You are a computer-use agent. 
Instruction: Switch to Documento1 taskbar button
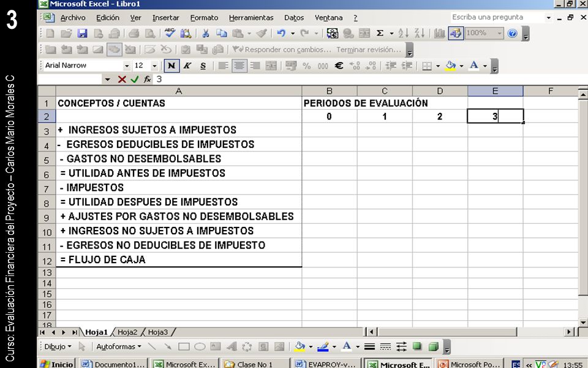click(114, 364)
